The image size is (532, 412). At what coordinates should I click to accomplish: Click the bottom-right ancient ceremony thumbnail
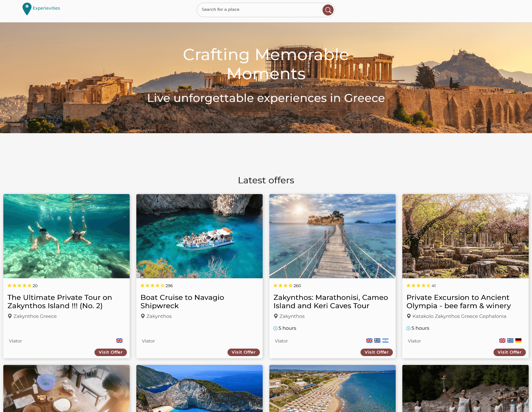465,388
